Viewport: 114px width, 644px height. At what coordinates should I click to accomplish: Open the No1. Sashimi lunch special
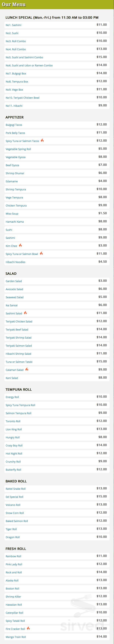(57, 25)
